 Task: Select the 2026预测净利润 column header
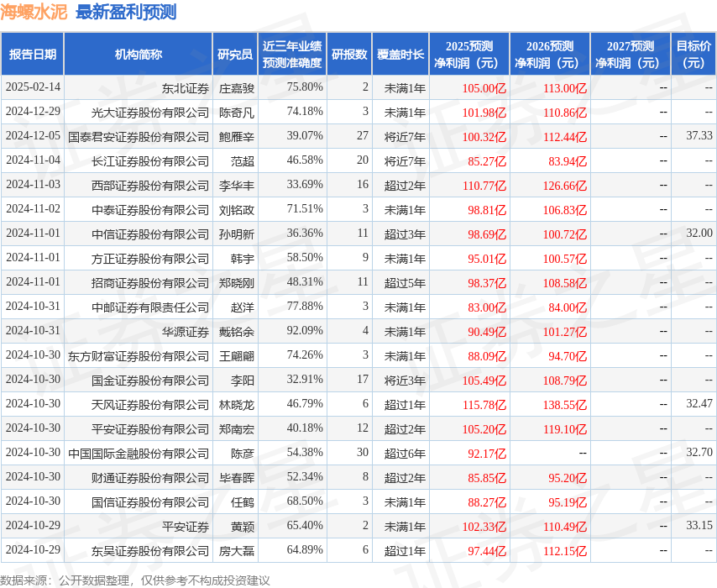(x=550, y=54)
